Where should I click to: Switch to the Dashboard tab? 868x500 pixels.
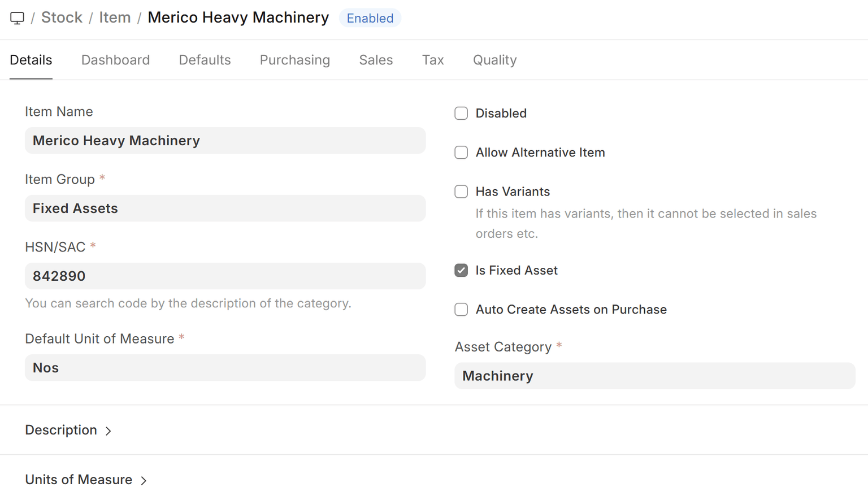(x=115, y=60)
